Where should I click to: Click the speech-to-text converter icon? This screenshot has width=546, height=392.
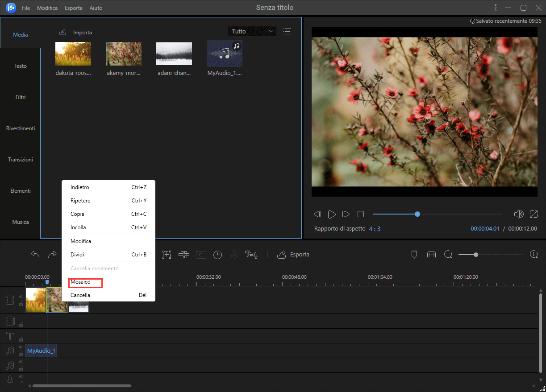pyautogui.click(x=250, y=255)
